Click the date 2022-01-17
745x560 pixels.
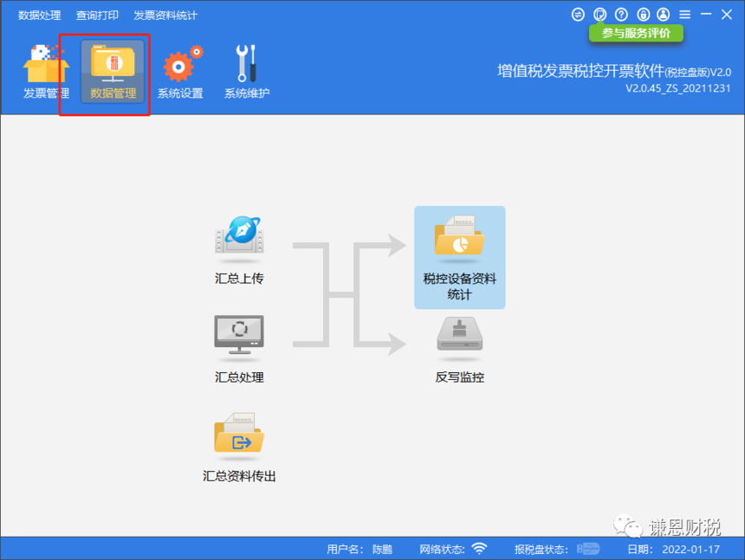pos(690,550)
